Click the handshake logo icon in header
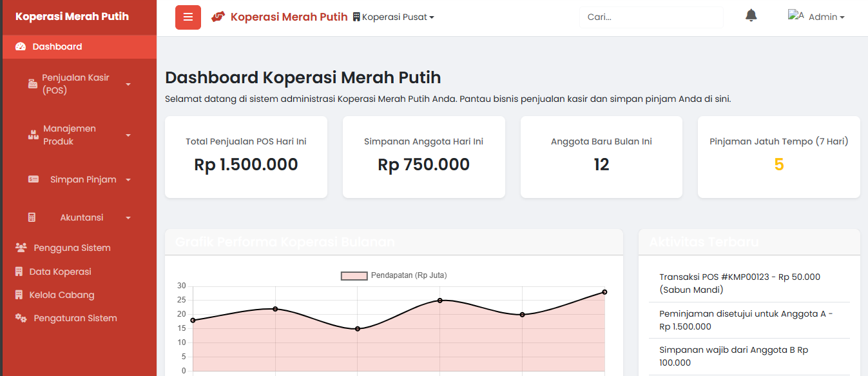Image resolution: width=868 pixels, height=376 pixels. [x=218, y=17]
